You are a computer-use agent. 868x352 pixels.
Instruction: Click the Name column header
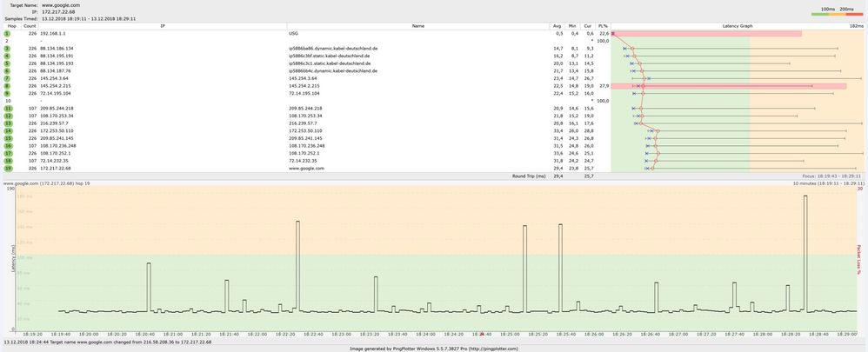(418, 26)
